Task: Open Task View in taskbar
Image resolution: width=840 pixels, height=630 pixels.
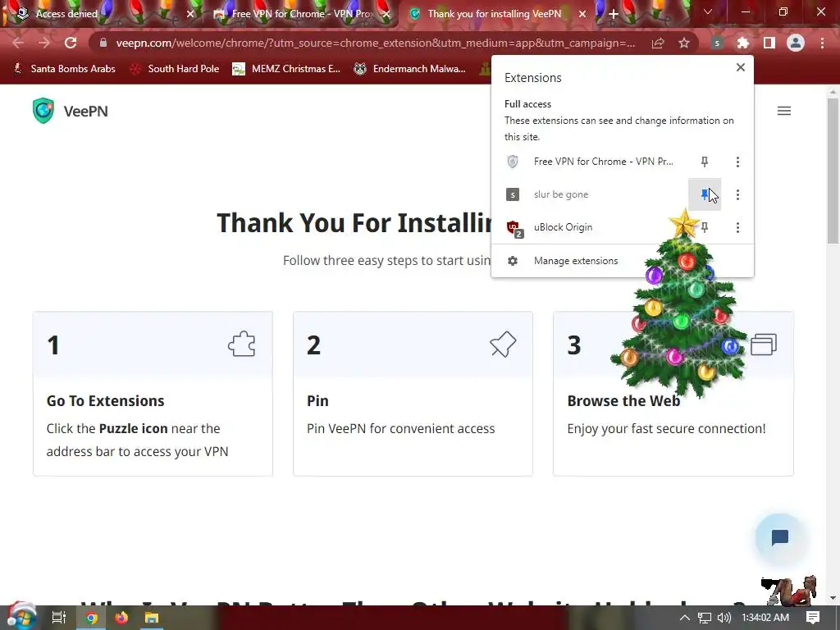Action: pyautogui.click(x=58, y=618)
